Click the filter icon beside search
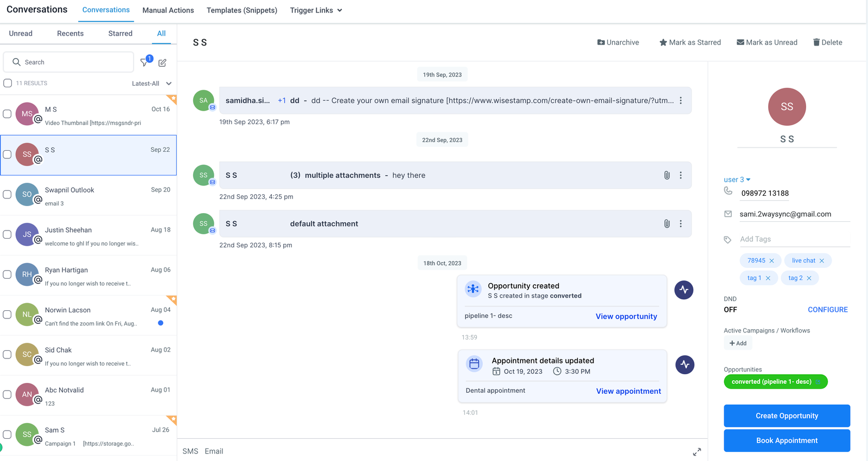The width and height of the screenshot is (868, 461). pos(144,62)
